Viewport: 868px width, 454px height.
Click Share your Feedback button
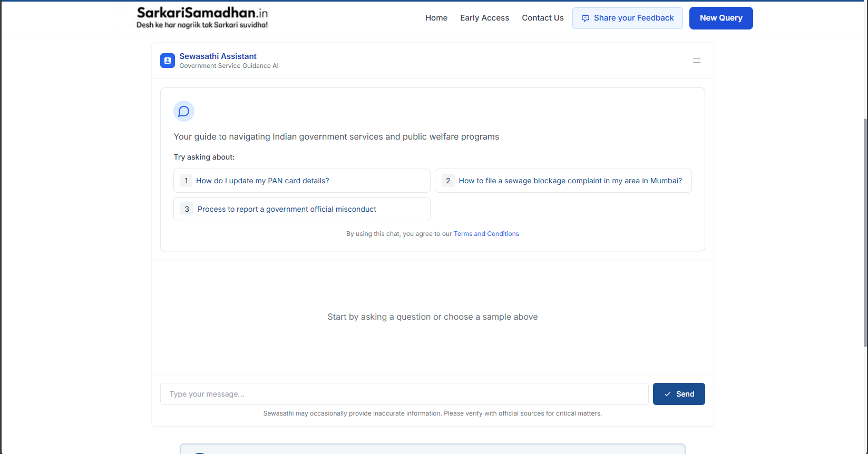[628, 18]
